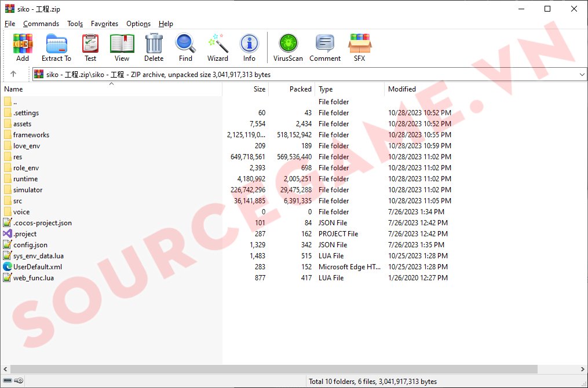Image resolution: width=588 pixels, height=388 pixels.
Task: Open the Commands menu
Action: 41,24
